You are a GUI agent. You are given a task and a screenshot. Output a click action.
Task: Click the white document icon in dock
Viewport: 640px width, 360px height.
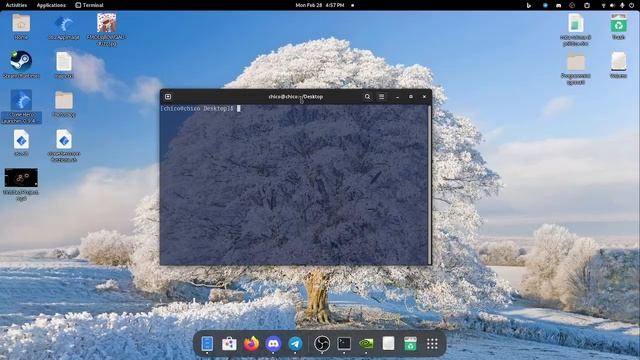(388, 344)
